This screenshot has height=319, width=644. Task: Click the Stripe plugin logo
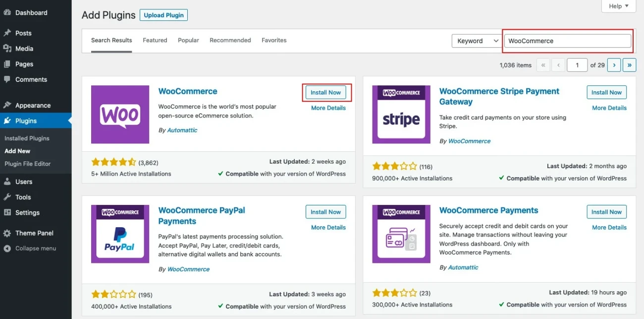coord(401,114)
